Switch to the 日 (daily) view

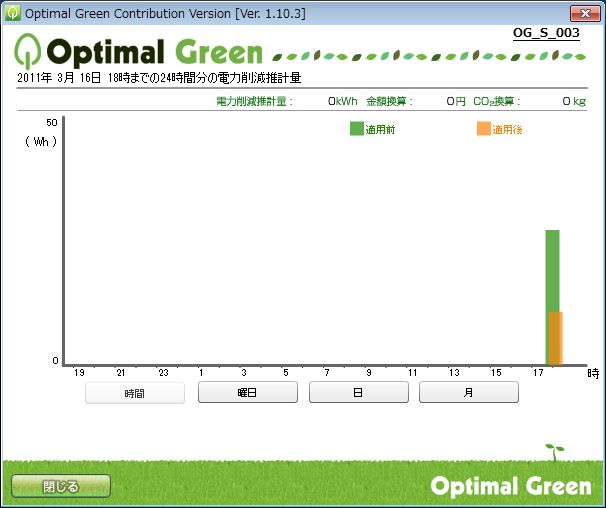[x=359, y=392]
